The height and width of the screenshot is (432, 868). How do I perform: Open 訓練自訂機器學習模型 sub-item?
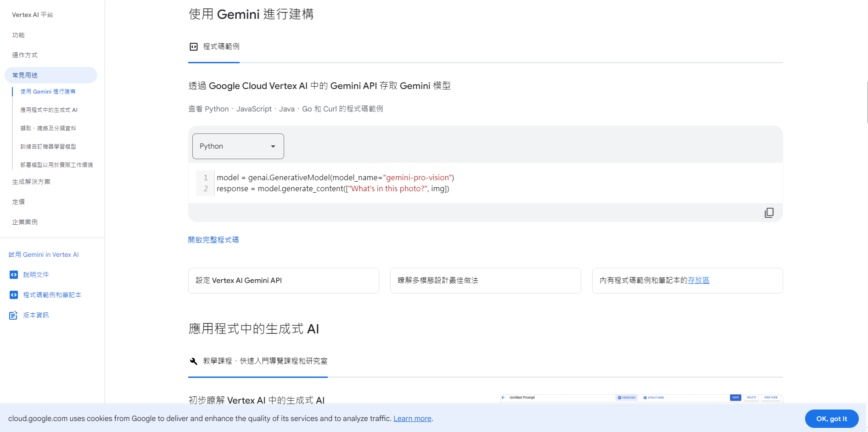48,147
